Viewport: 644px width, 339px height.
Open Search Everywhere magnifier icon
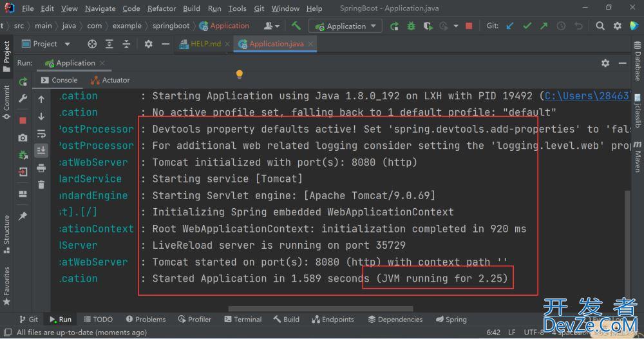pyautogui.click(x=600, y=26)
